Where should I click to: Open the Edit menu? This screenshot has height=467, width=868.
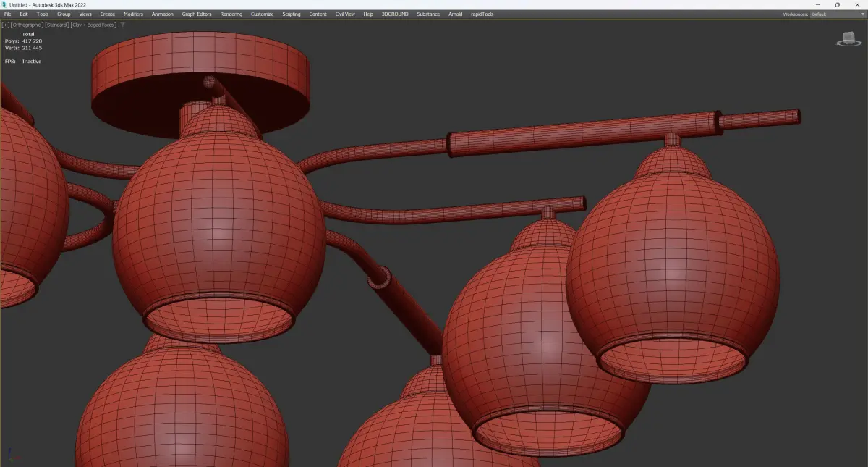coord(24,14)
